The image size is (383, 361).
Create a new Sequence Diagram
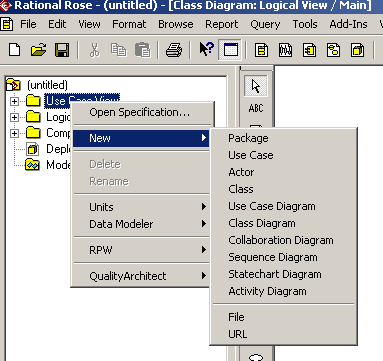click(283, 257)
